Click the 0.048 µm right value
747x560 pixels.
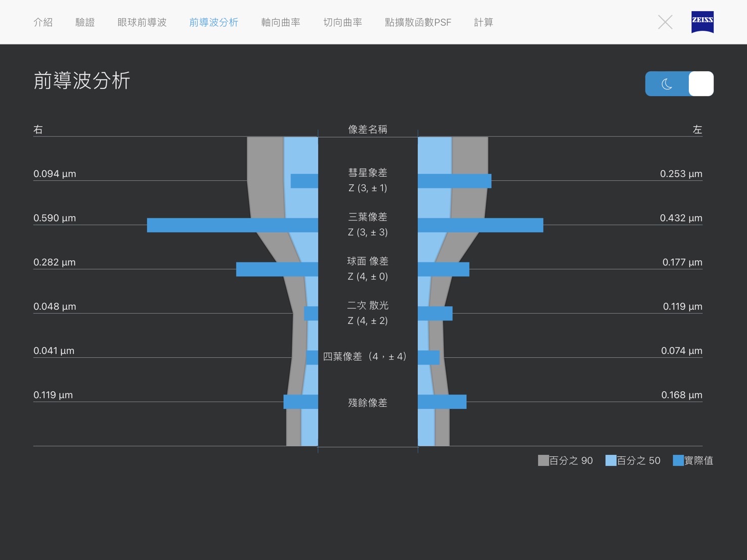[x=55, y=306]
